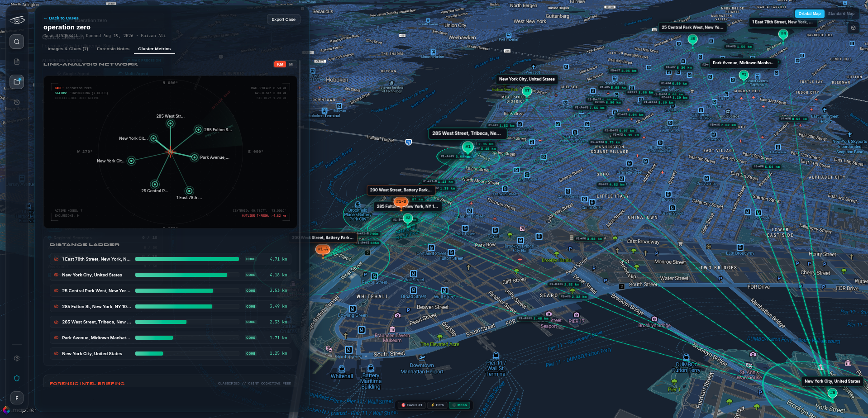Open the history clock icon in sidebar

[17, 102]
